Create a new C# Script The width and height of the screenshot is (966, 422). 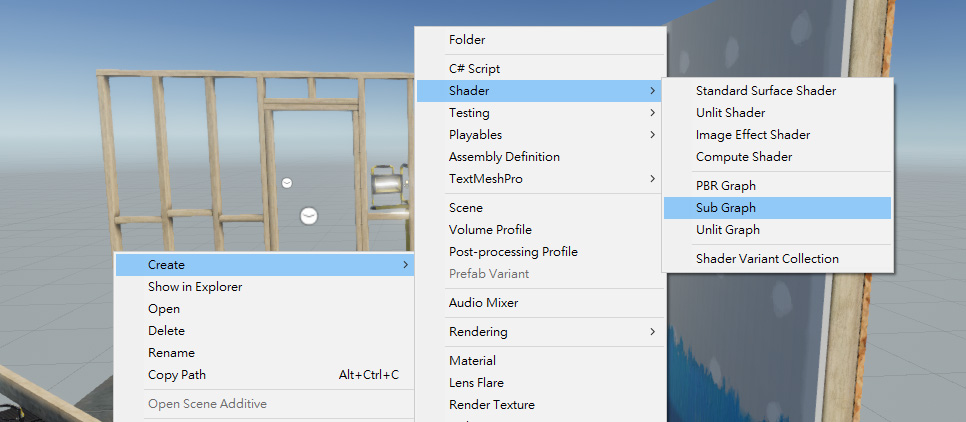coord(474,69)
